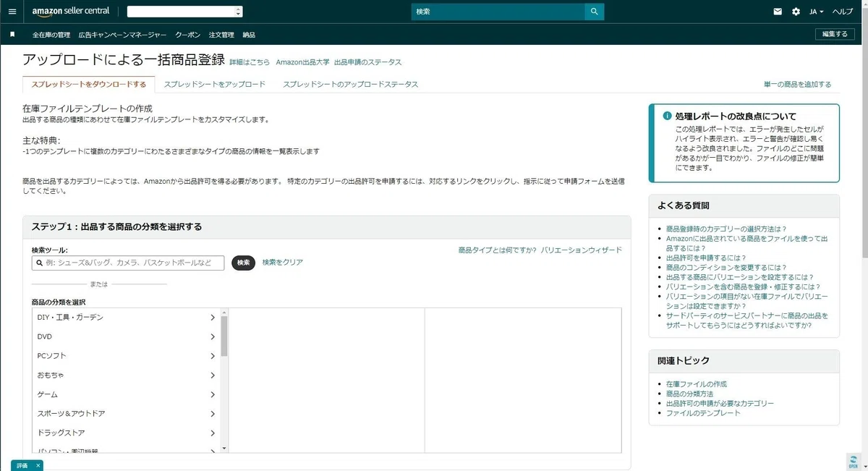The width and height of the screenshot is (868, 471).
Task: Click the black 検索 category search button
Action: pos(244,263)
